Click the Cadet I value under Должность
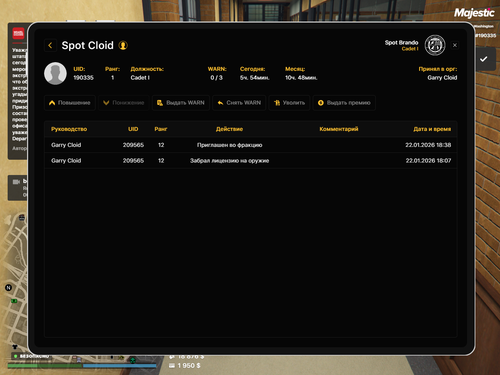Screen dimensions: 500x375 pos(140,78)
